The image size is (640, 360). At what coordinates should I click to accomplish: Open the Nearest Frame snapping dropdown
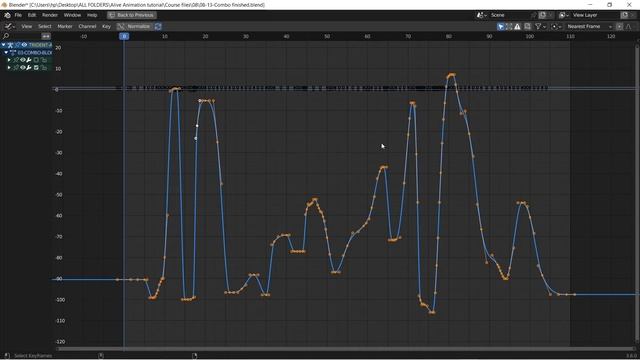590,27
